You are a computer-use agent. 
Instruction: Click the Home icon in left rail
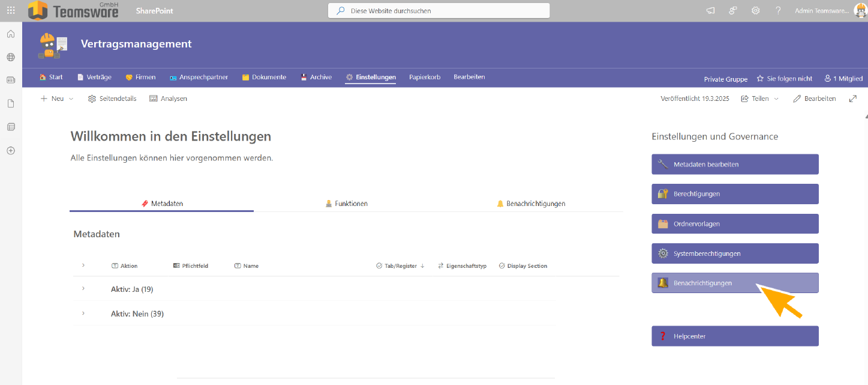(11, 34)
